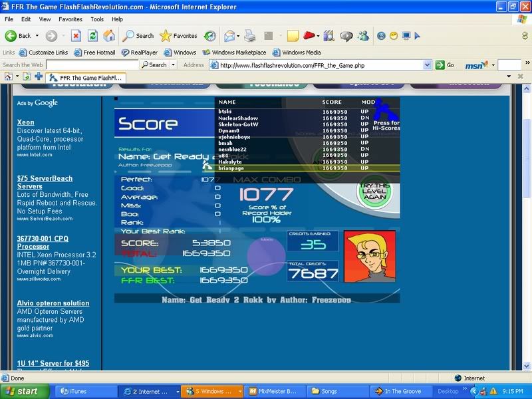Click the Mail envelope icon
This screenshot has width=532, height=399.
click(x=229, y=36)
